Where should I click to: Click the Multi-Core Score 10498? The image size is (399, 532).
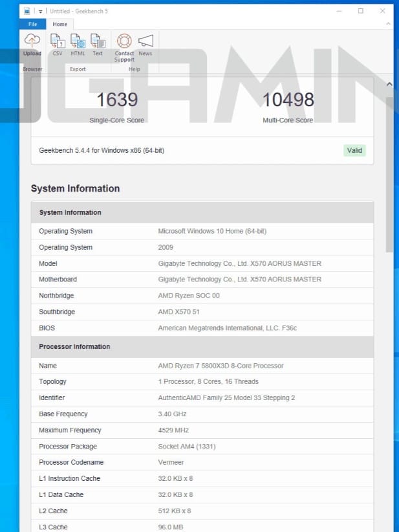click(x=288, y=100)
